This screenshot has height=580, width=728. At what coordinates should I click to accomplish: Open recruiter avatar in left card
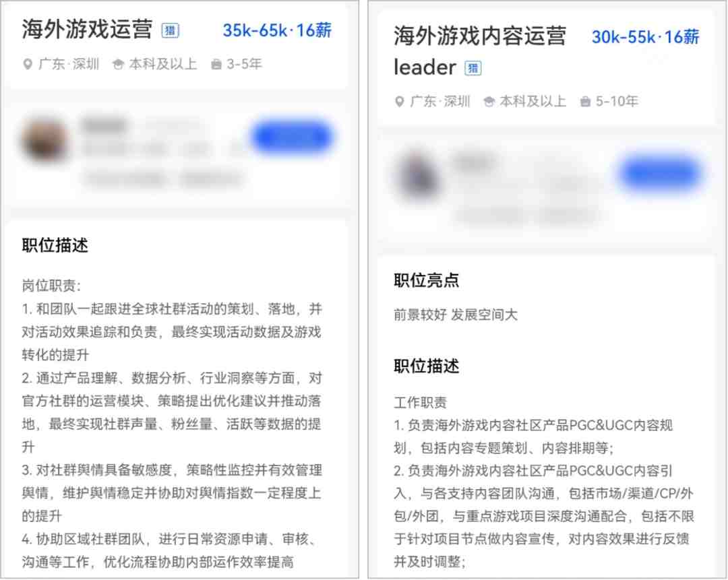(45, 139)
